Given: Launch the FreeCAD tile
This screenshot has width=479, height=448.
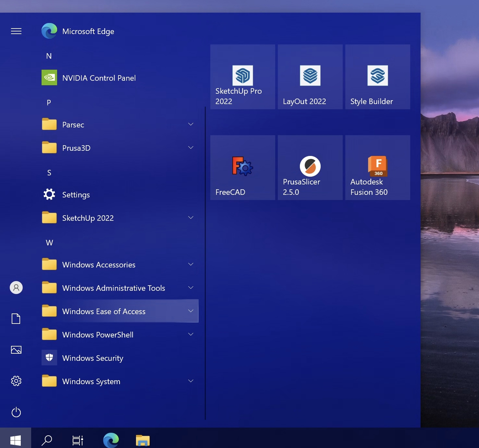Looking at the screenshot, I should 243,168.
